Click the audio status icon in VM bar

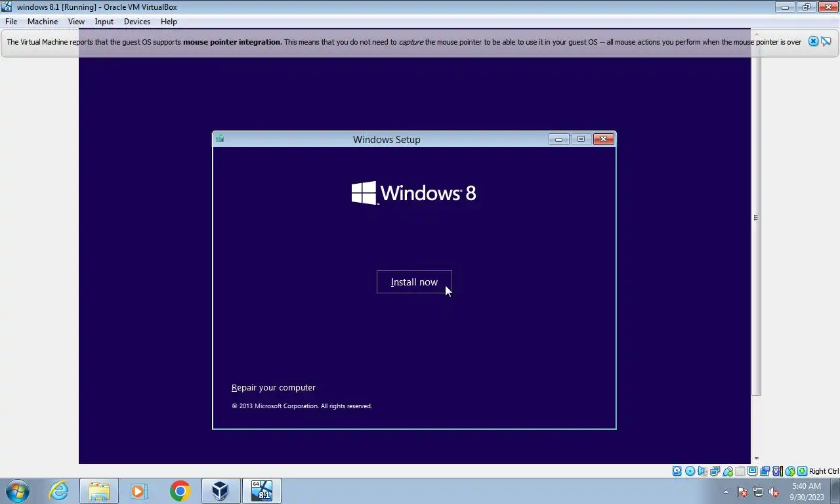(x=702, y=471)
